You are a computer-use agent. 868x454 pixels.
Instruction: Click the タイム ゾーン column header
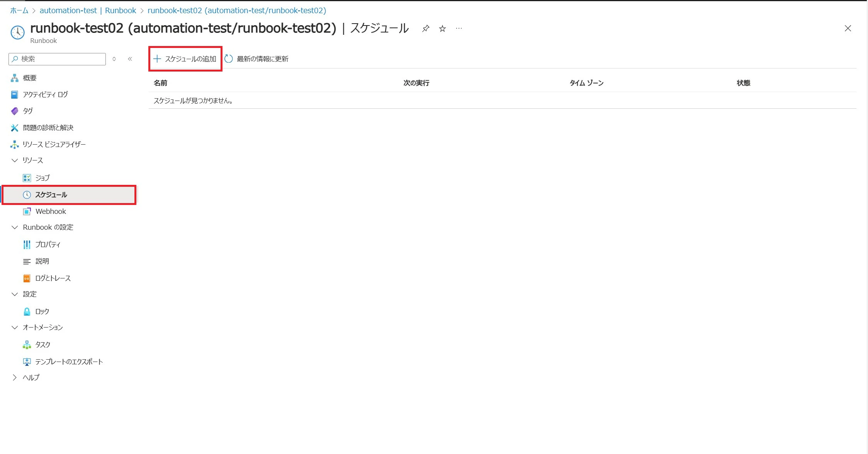(x=586, y=83)
